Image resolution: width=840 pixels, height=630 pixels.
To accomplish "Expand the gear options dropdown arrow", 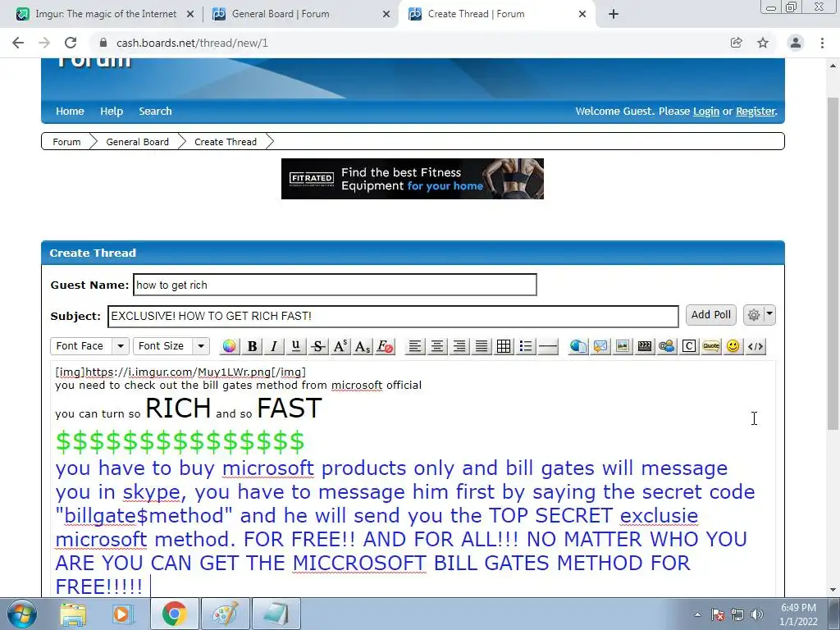I will pos(769,314).
